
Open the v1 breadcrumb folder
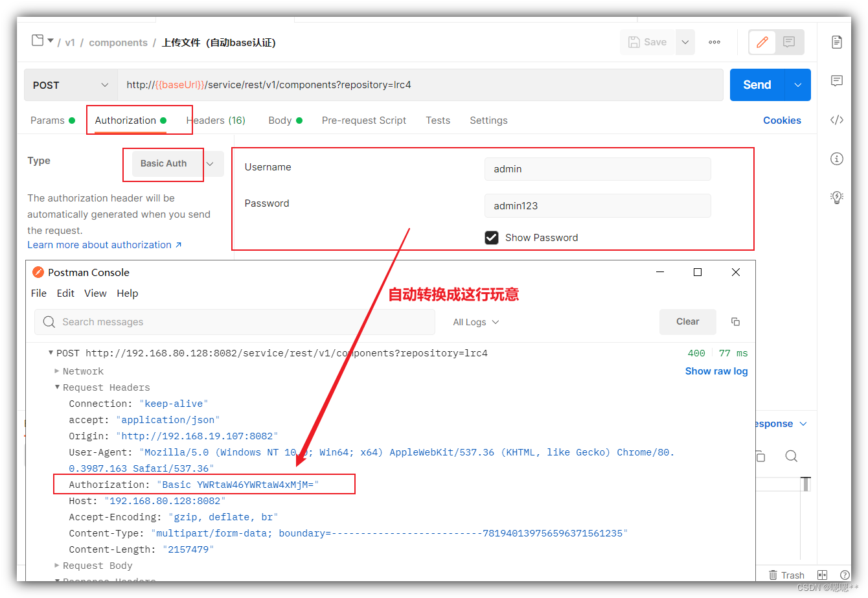point(70,43)
